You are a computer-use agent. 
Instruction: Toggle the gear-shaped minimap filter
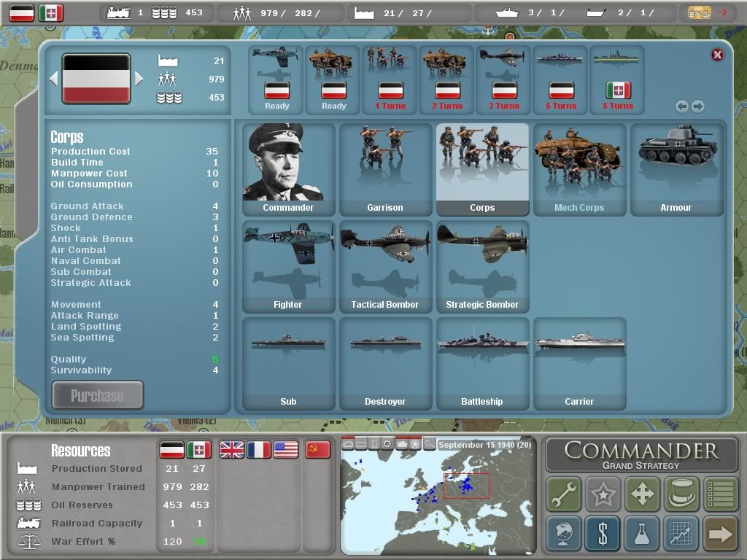(388, 444)
